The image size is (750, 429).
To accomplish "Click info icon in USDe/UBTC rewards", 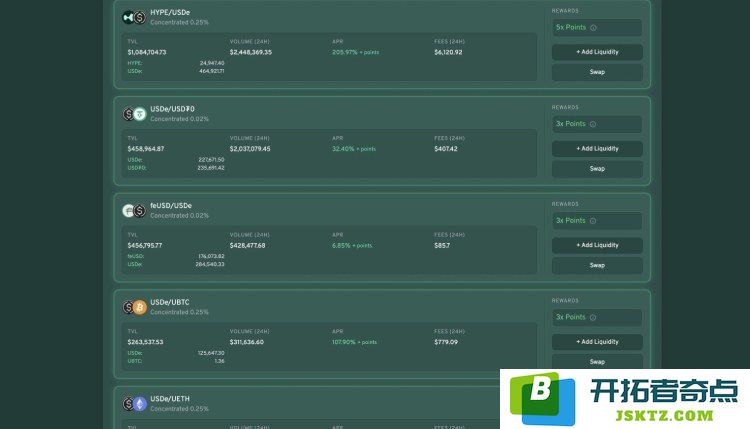I will click(x=593, y=317).
